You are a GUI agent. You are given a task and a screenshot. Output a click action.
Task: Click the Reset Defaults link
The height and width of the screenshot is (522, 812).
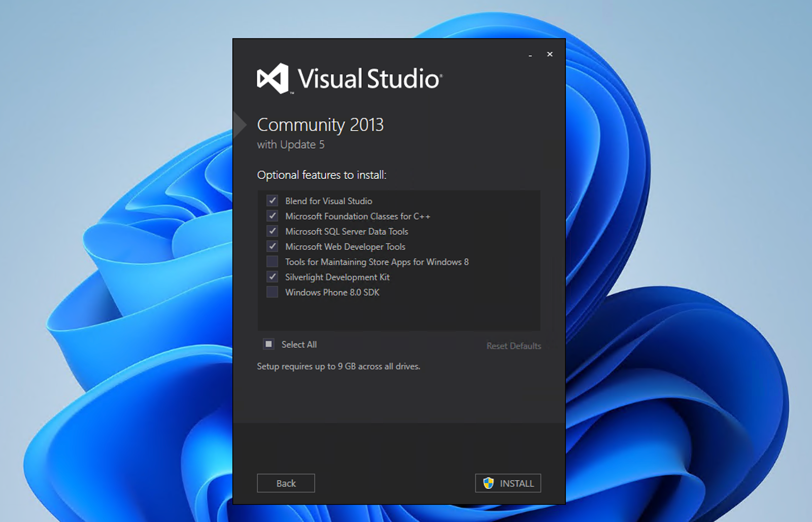(514, 346)
